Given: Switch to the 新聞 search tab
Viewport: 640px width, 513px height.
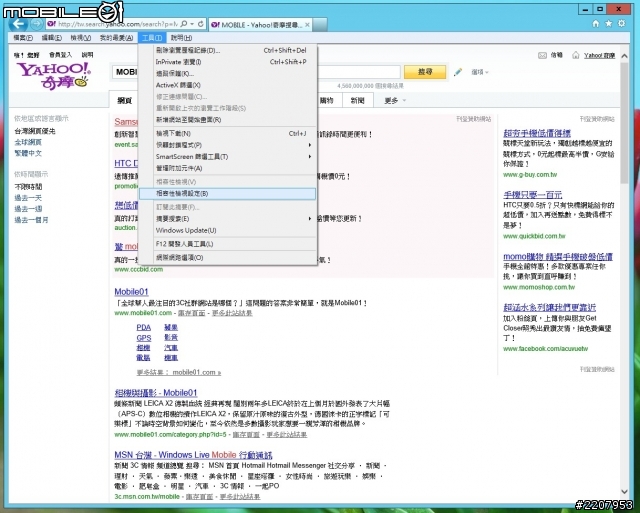Looking at the screenshot, I should (x=357, y=100).
